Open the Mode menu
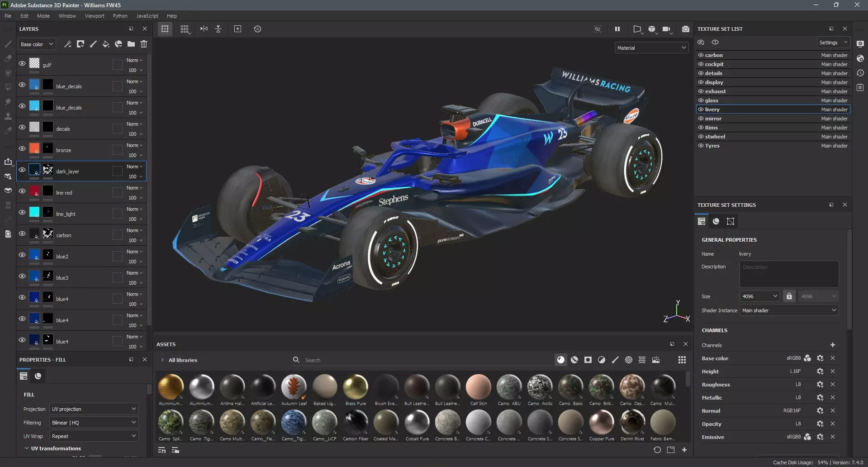 tap(43, 16)
